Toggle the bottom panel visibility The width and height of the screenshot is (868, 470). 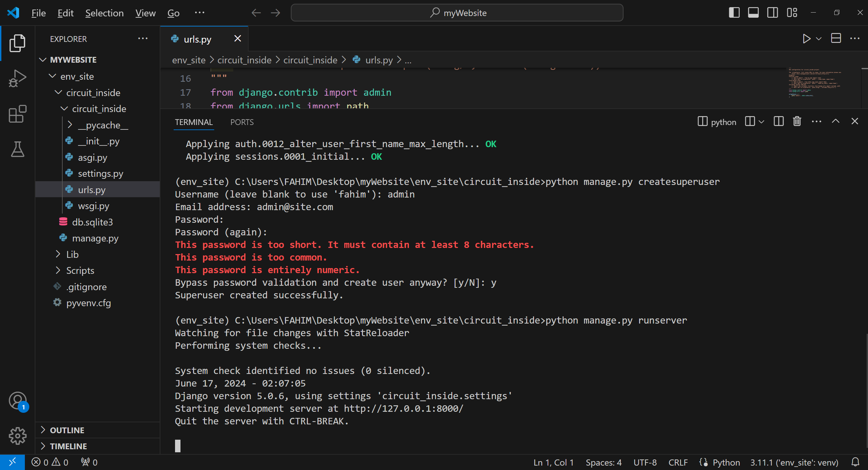pos(753,13)
